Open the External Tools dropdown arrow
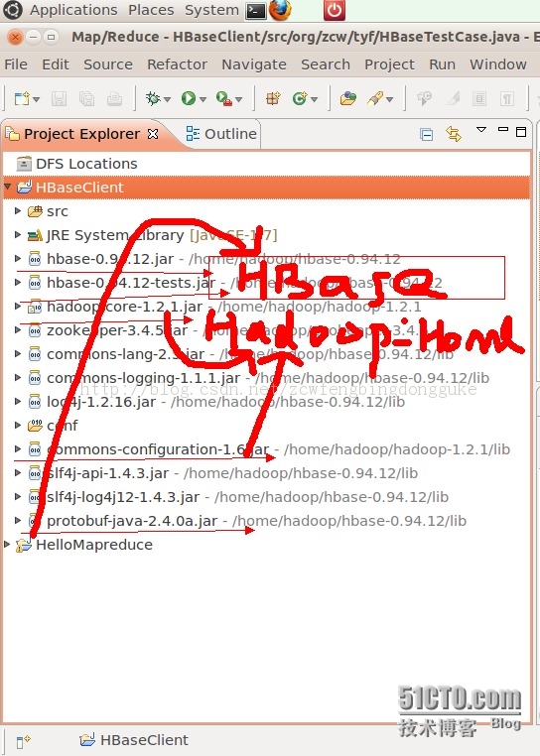This screenshot has width=540, height=756. 239,100
